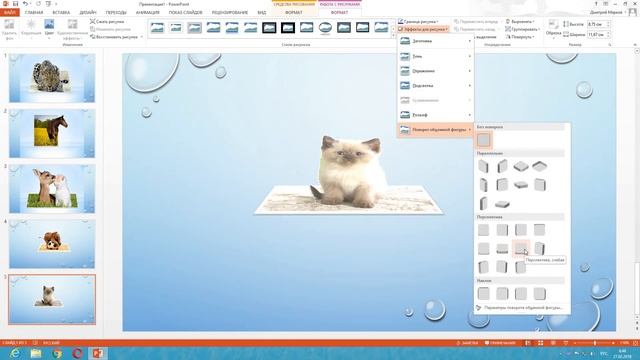Click the zoom slider in the status bar
Image resolution: width=640 pixels, height=360 pixels.
594,343
